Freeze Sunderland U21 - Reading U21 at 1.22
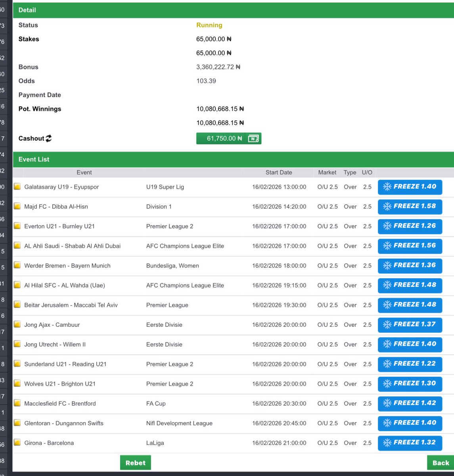Image resolution: width=454 pixels, height=476 pixels. click(x=410, y=364)
